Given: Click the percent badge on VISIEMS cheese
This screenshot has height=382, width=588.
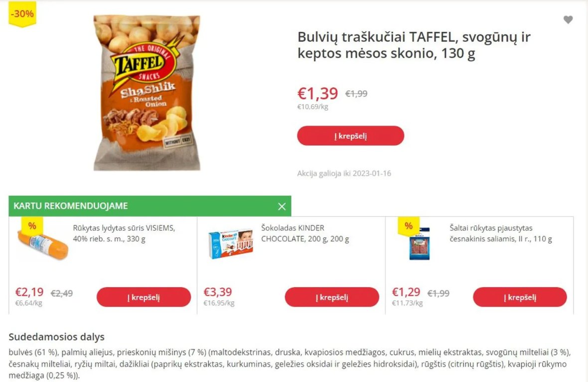Looking at the screenshot, I should point(32,226).
